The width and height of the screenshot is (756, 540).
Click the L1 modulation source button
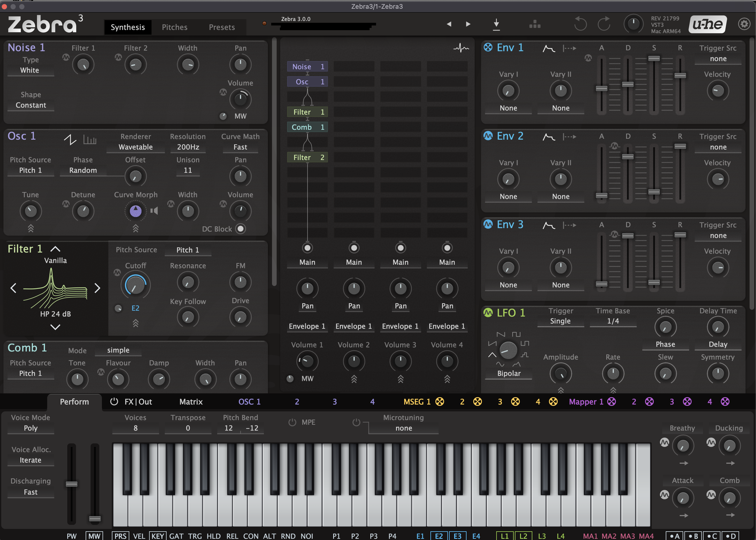(505, 536)
